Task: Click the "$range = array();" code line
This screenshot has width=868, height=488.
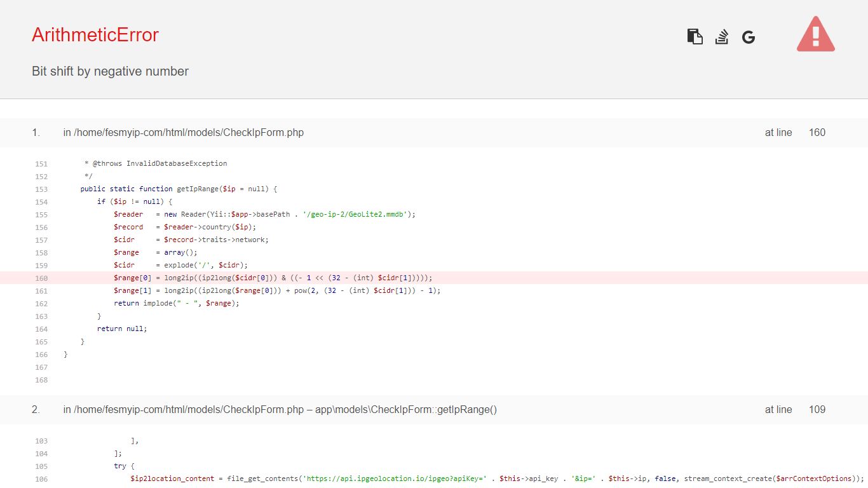Action: click(156, 252)
